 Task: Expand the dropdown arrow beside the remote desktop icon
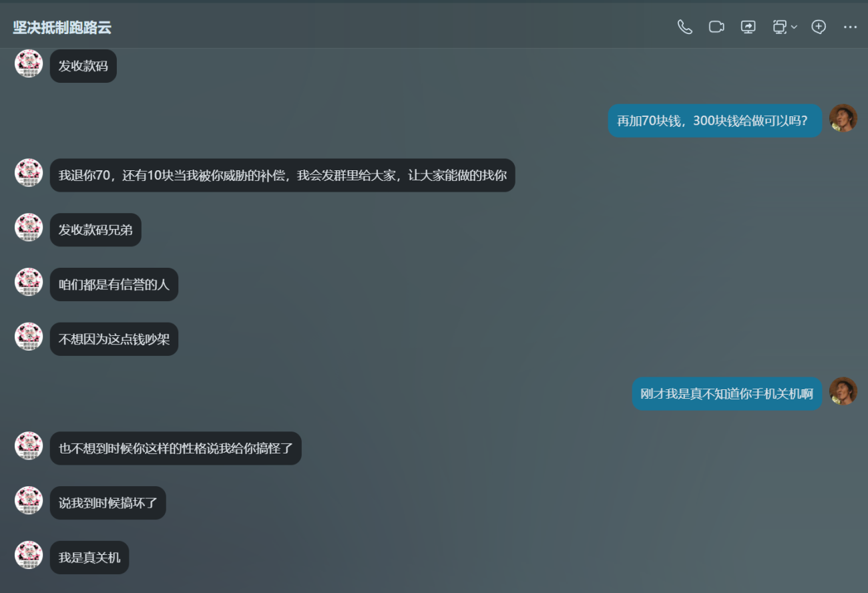pyautogui.click(x=794, y=27)
